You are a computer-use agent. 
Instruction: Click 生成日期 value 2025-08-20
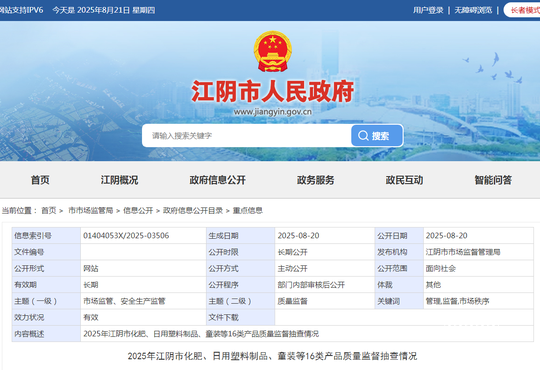(298, 236)
